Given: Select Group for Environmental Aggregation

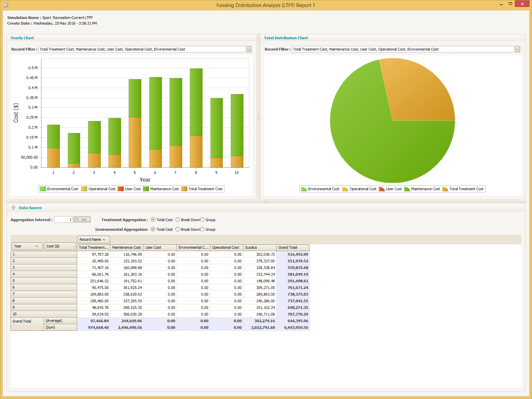Looking at the screenshot, I should (x=202, y=229).
